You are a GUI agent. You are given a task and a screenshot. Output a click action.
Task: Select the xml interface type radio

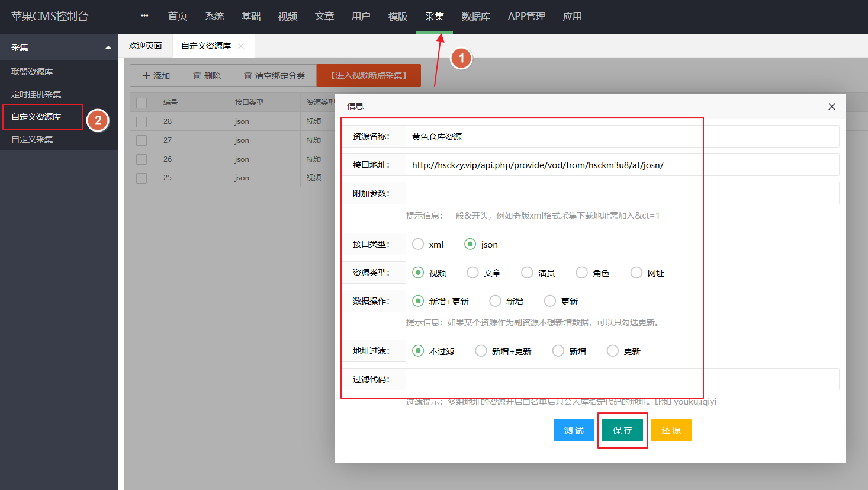(x=418, y=244)
